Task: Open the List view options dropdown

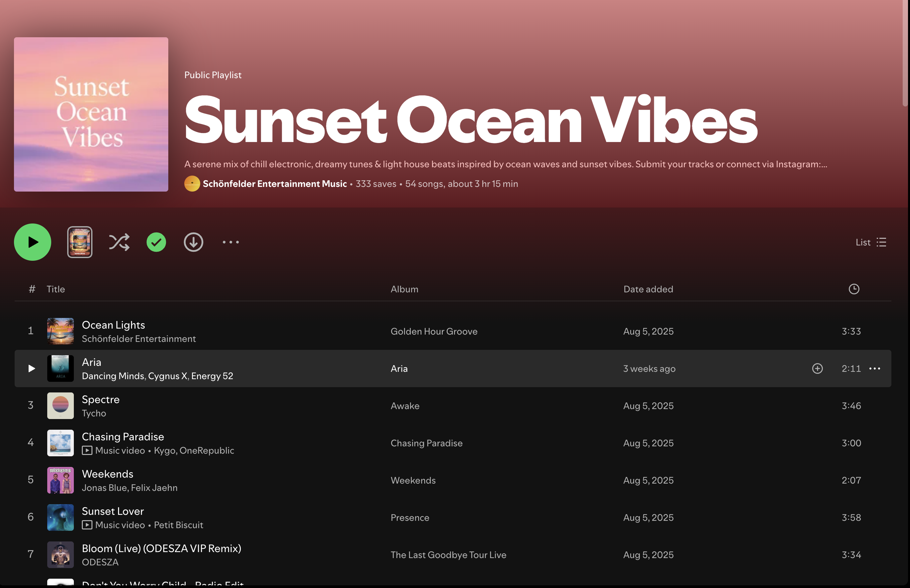Action: tap(871, 242)
